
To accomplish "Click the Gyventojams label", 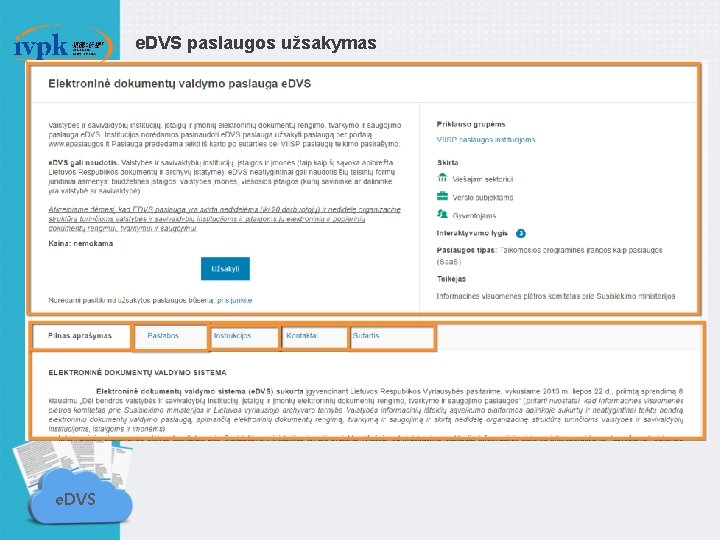I will 474,216.
